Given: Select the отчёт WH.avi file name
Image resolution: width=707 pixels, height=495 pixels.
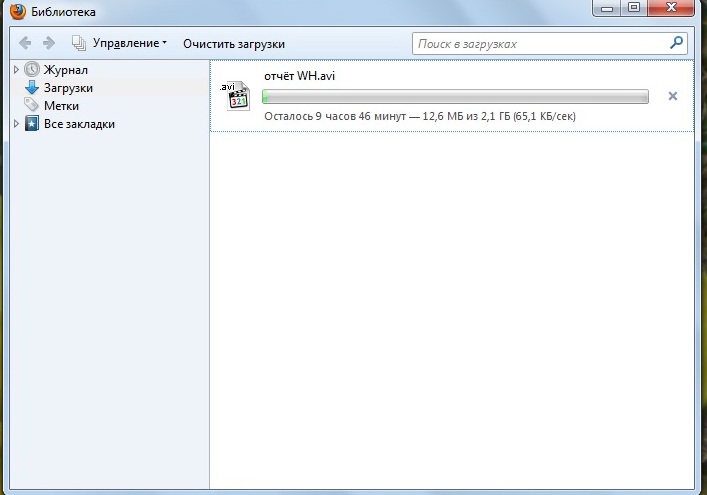Looking at the screenshot, I should [299, 76].
